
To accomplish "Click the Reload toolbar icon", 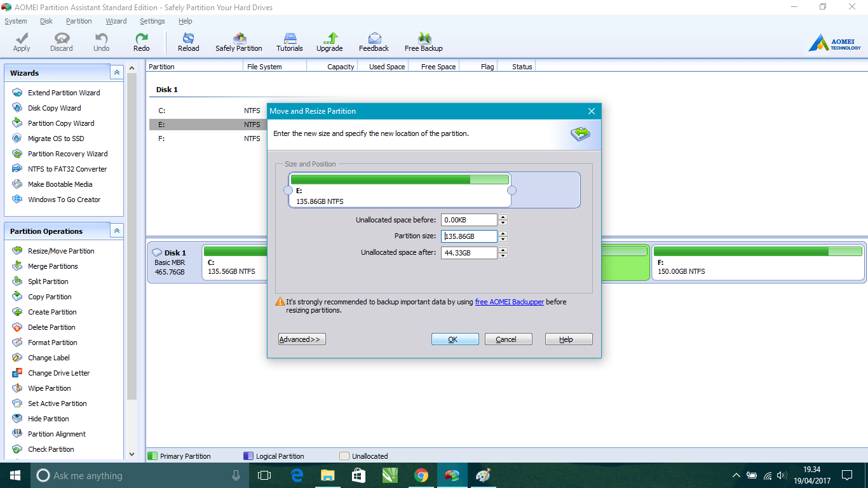I will [188, 43].
